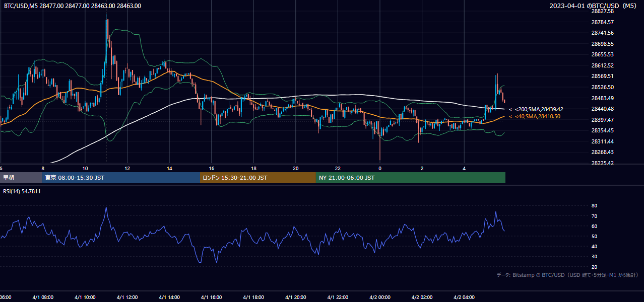The image size is (644, 302).
Task: Select the 4/1 22:00 time axis label
Action: point(338,297)
